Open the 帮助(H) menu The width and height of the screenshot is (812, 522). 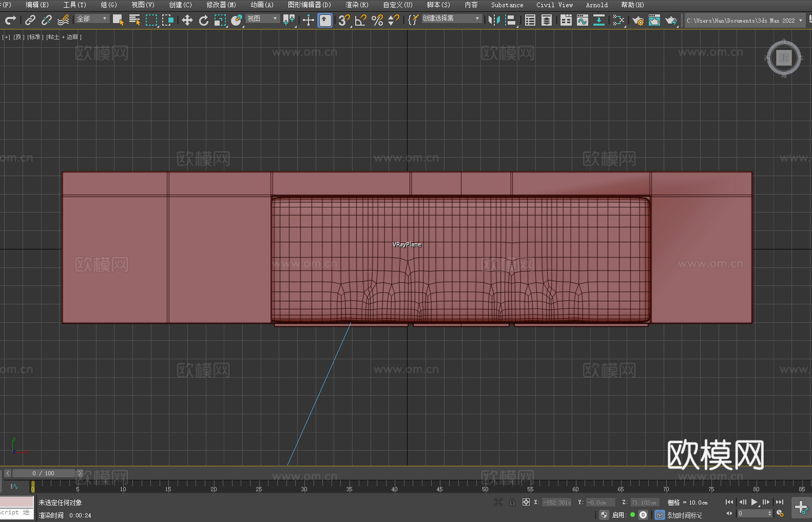[632, 5]
